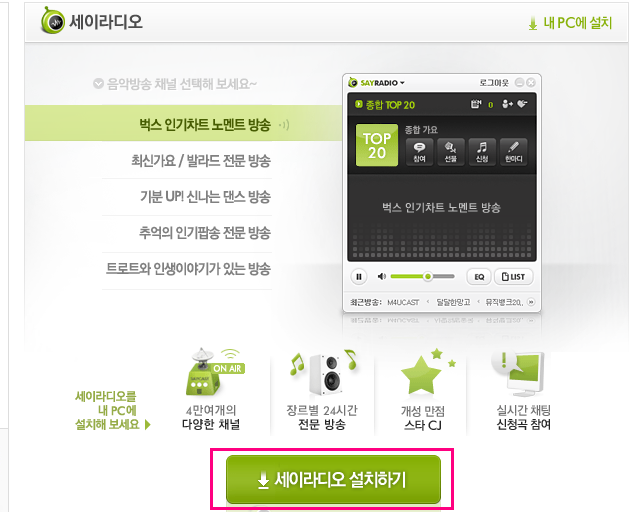The width and height of the screenshot is (642, 512).
Task: Click the 선물 gift icon button
Action: [x=450, y=152]
